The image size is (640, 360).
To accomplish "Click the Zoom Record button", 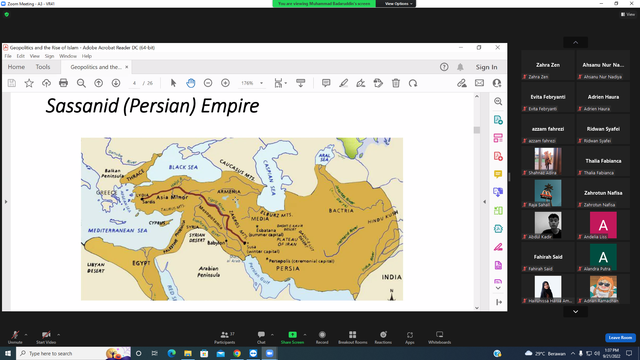I will tap(322, 338).
